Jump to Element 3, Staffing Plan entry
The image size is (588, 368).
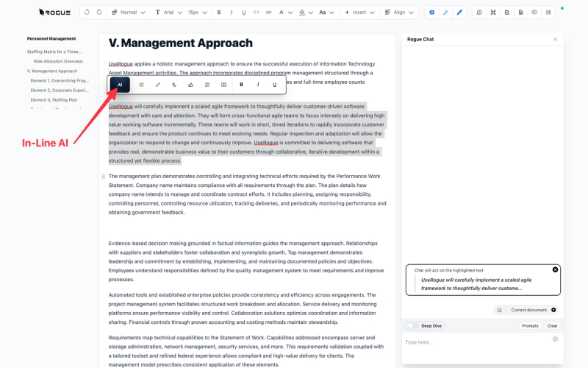click(x=54, y=100)
